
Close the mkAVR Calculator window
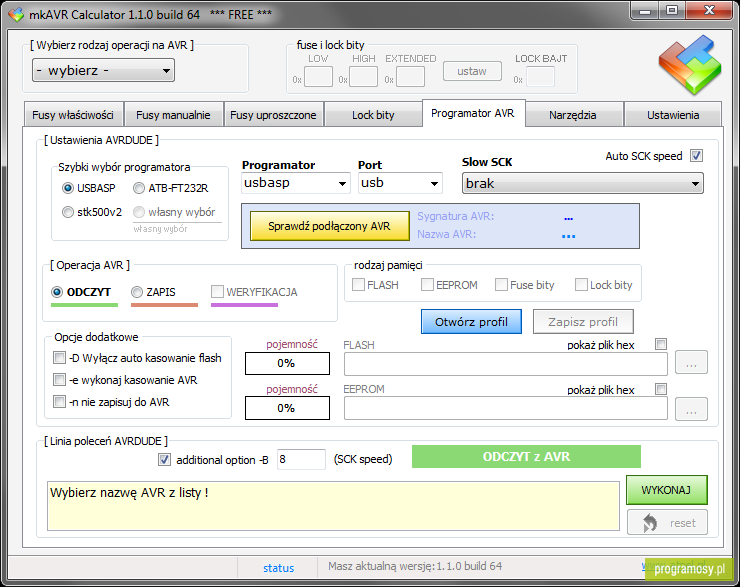pyautogui.click(x=709, y=11)
